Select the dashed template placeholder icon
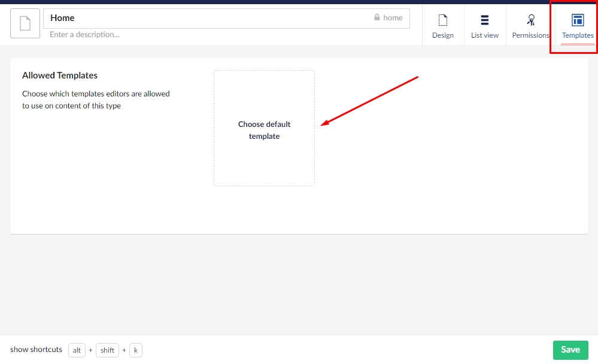Viewport: 598px width, 364px height. [x=264, y=128]
